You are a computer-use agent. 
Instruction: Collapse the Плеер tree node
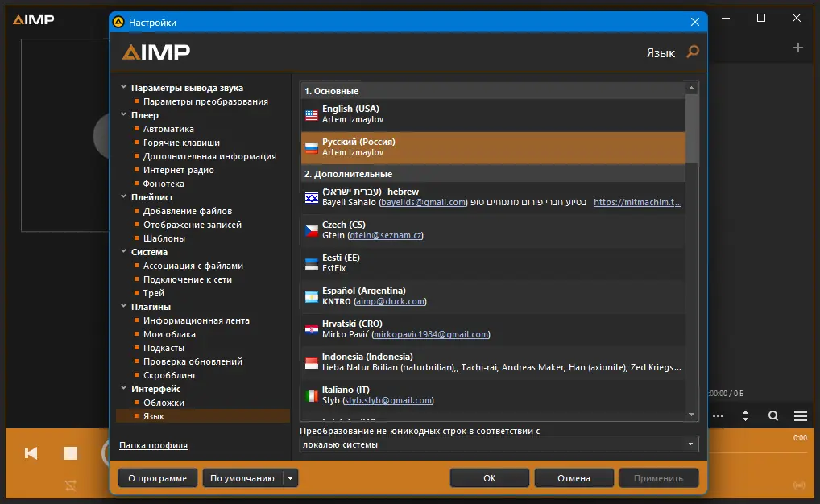tap(124, 114)
